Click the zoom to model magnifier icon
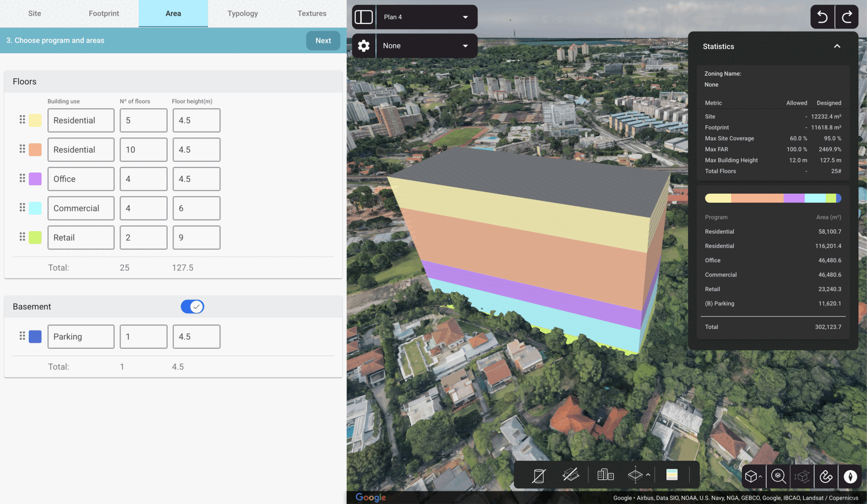Viewport: 867px width, 504px height. (x=778, y=476)
